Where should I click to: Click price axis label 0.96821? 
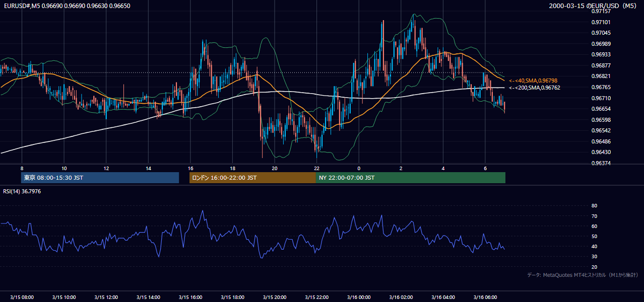point(601,77)
